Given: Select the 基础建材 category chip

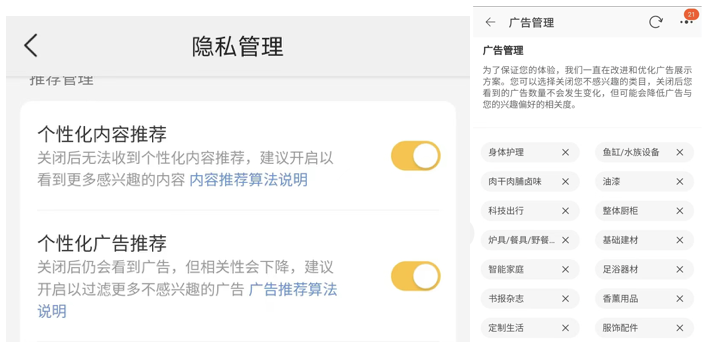Looking at the screenshot, I should (644, 240).
